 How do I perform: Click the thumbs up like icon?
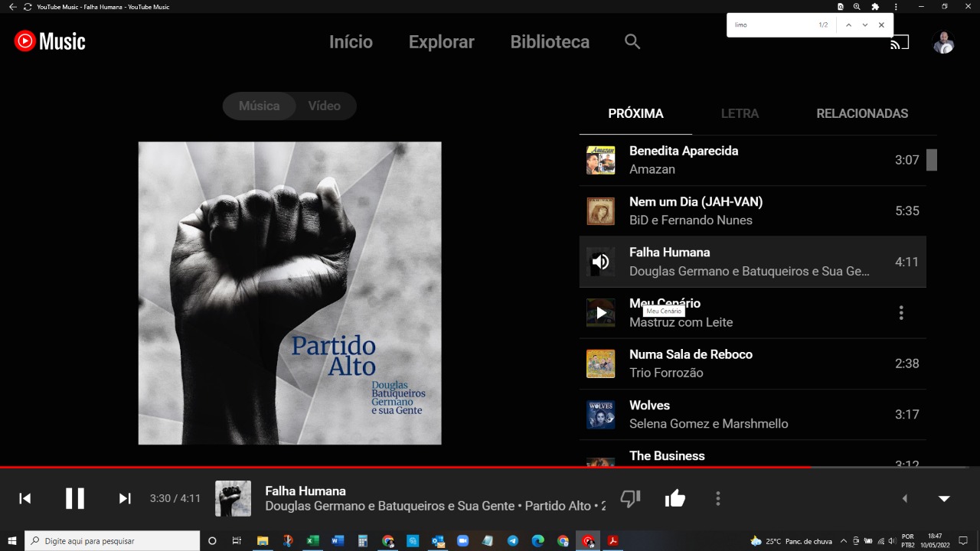pos(675,499)
